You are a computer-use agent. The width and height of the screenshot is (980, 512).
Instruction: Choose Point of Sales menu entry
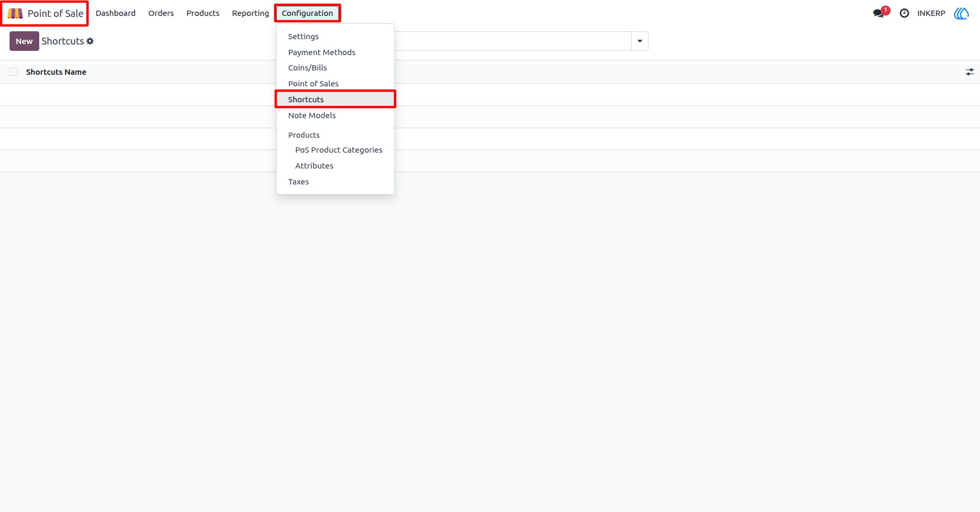coord(335,84)
